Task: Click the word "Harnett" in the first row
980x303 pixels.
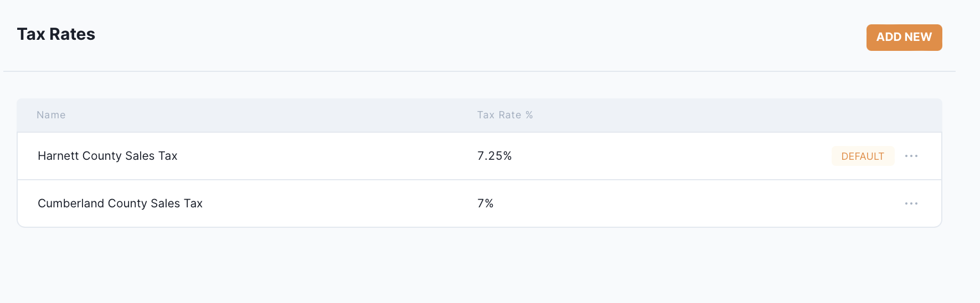Action: click(58, 156)
